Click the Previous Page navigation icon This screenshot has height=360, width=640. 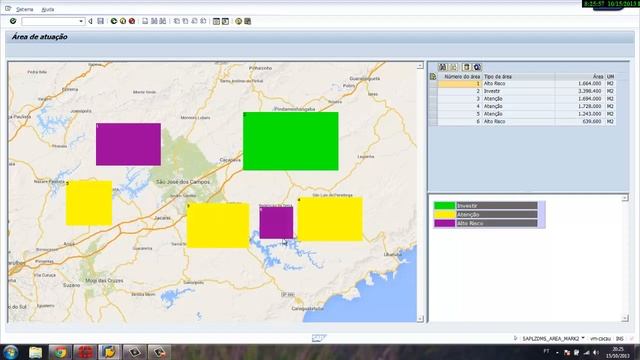tap(185, 21)
